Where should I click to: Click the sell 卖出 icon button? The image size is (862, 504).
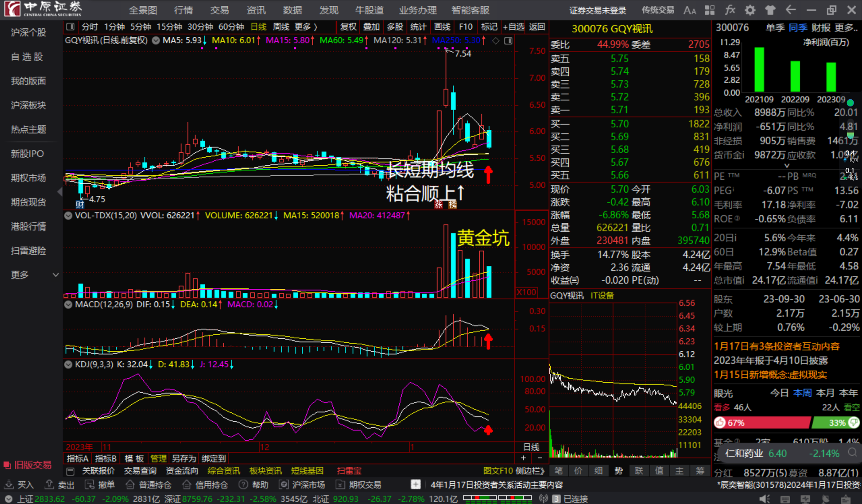pyautogui.click(x=59, y=485)
